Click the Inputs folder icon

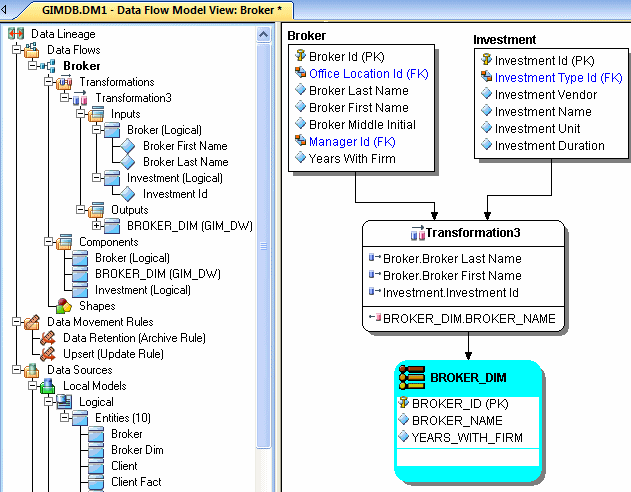[x=96, y=114]
